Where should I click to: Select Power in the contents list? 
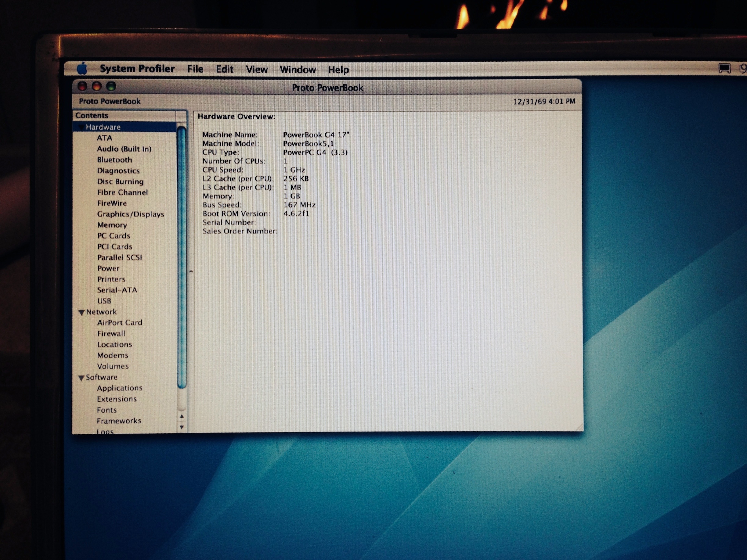coord(108,268)
